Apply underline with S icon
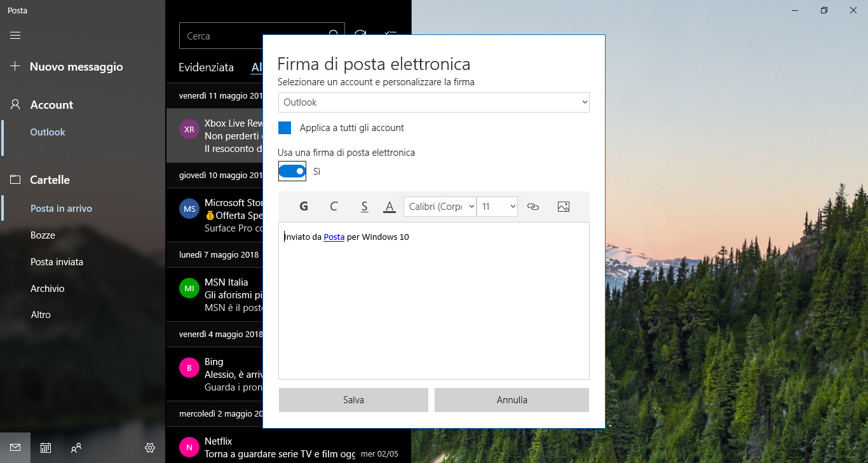868x463 pixels. pos(364,206)
